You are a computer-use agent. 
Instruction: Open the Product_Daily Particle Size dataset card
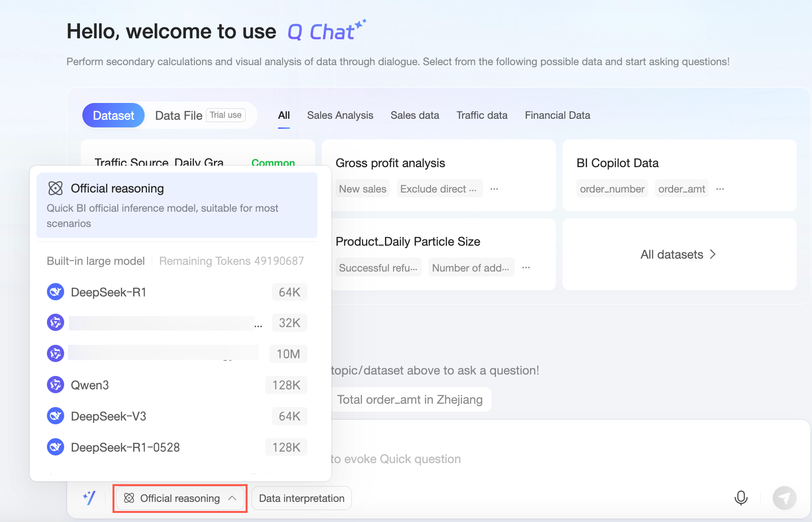439,254
